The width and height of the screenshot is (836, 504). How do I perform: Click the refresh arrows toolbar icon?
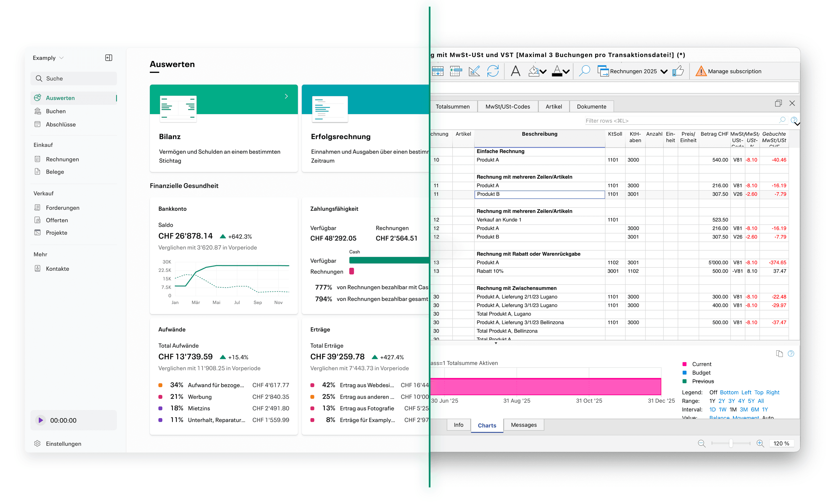point(493,71)
